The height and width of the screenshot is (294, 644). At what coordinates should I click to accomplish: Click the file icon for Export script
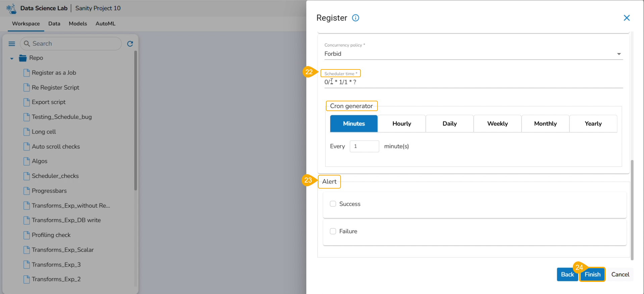click(27, 102)
